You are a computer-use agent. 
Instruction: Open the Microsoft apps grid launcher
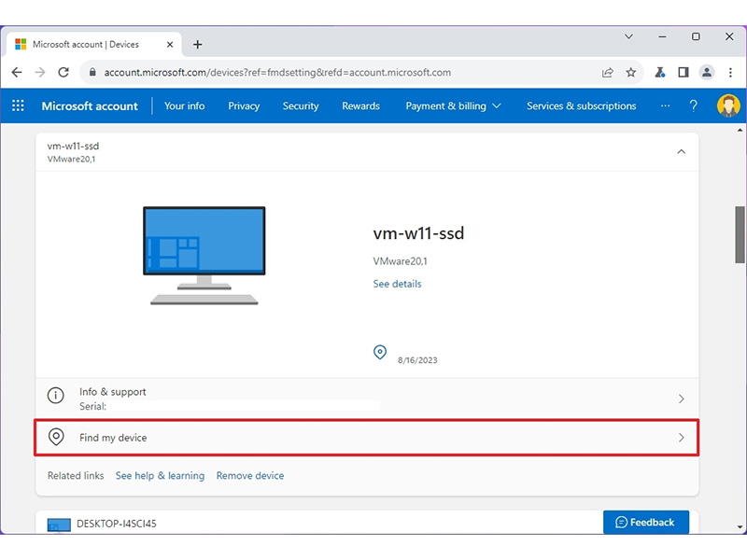[x=18, y=105]
